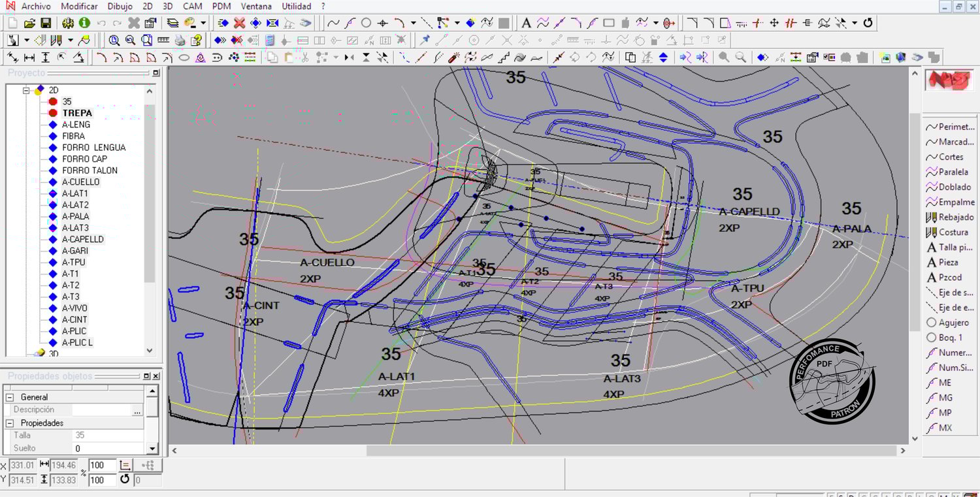Open the CAM menu
Image resolution: width=980 pixels, height=497 pixels.
(x=192, y=7)
